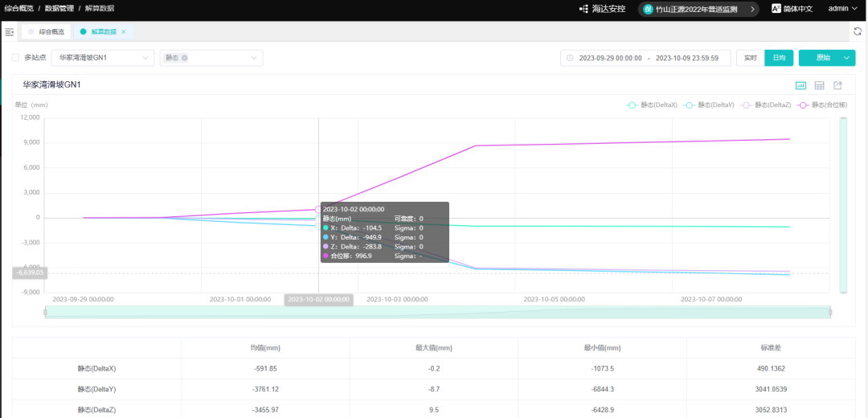
Task: Click the language switch icon 简体中文
Action: 776,9
